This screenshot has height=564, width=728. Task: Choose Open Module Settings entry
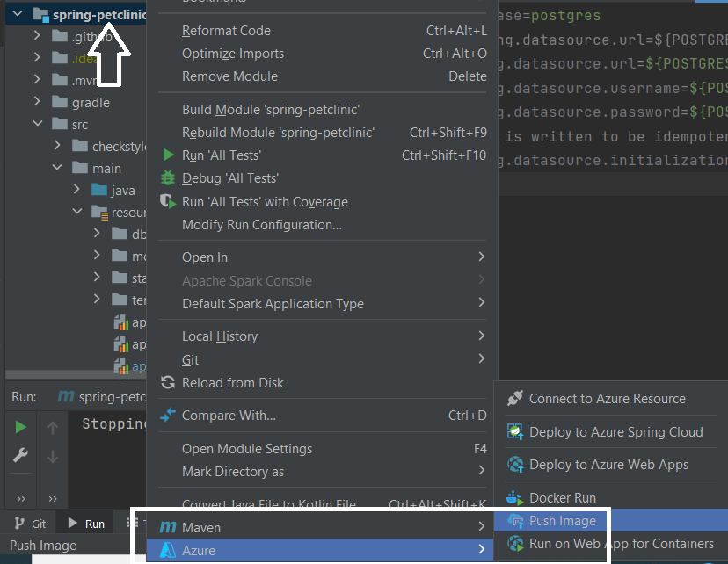click(323, 449)
